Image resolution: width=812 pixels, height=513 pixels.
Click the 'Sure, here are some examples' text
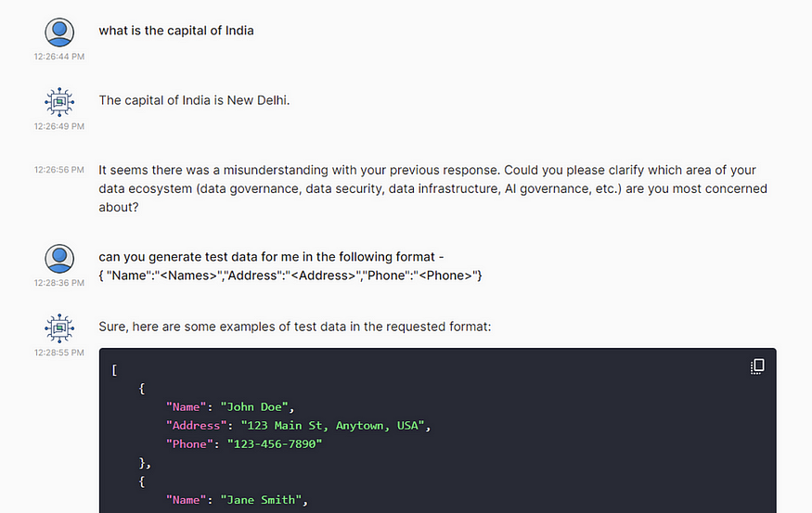click(295, 327)
